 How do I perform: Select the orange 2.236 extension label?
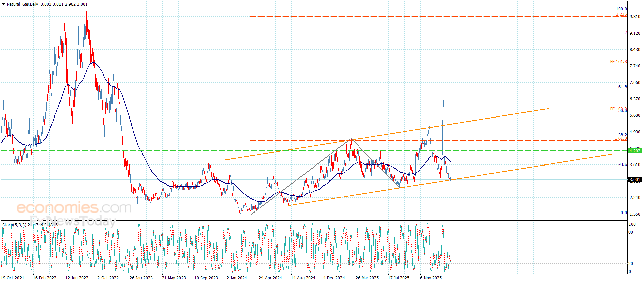click(621, 14)
